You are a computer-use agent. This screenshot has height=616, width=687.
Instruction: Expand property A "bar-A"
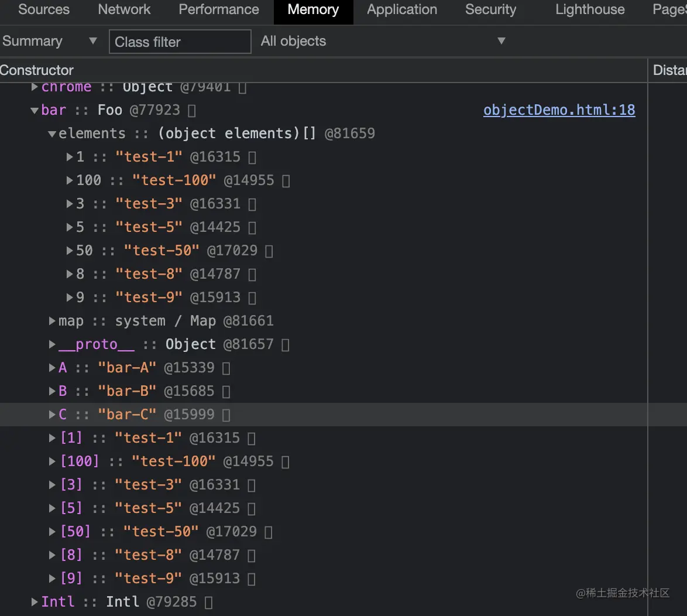click(x=51, y=368)
